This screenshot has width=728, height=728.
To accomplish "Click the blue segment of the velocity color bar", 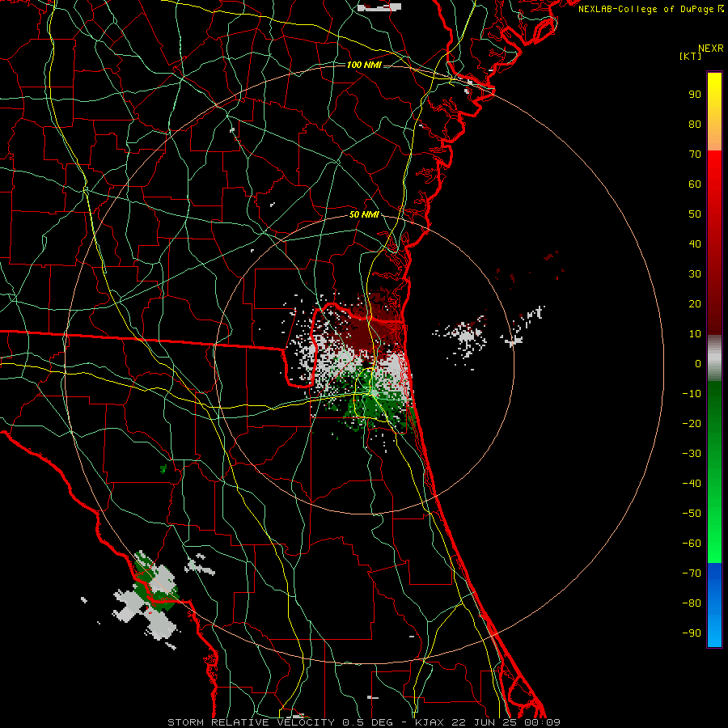I will click(x=714, y=604).
